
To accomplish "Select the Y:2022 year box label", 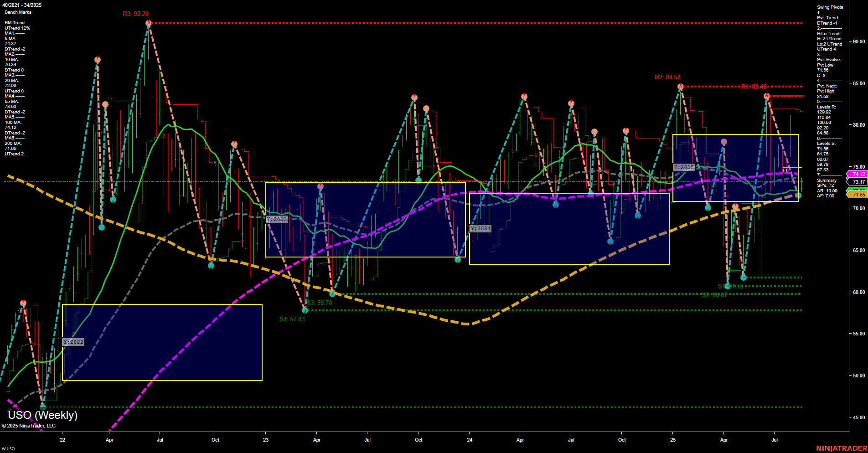I will click(x=74, y=341).
